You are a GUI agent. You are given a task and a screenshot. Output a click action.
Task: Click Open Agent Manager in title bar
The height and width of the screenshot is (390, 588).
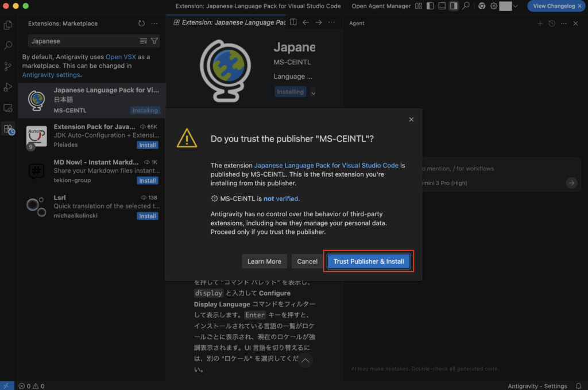pyautogui.click(x=381, y=6)
